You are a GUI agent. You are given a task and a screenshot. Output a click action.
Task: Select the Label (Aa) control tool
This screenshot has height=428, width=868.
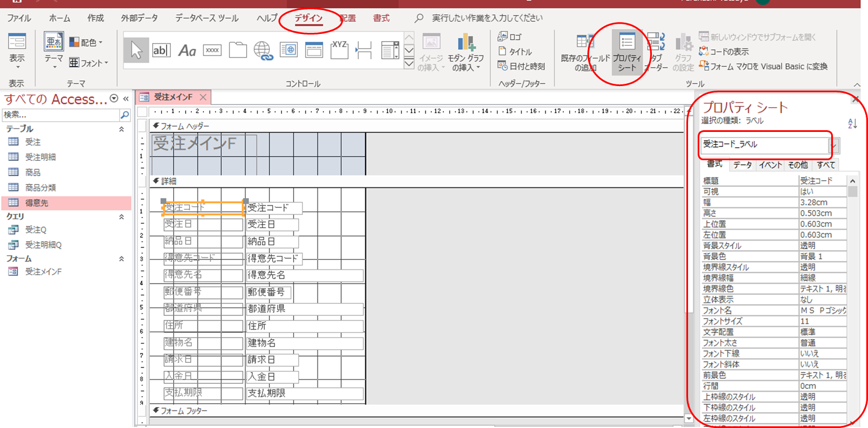coord(187,50)
